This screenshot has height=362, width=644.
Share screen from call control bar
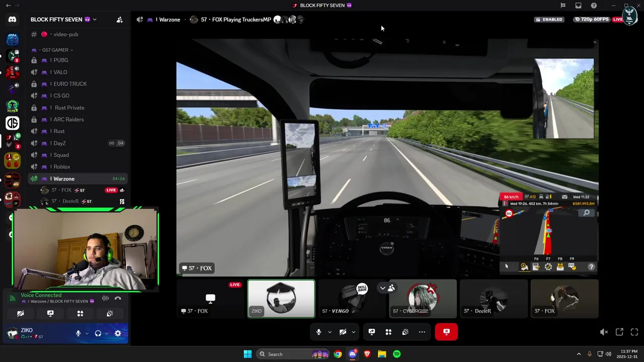[372, 332]
